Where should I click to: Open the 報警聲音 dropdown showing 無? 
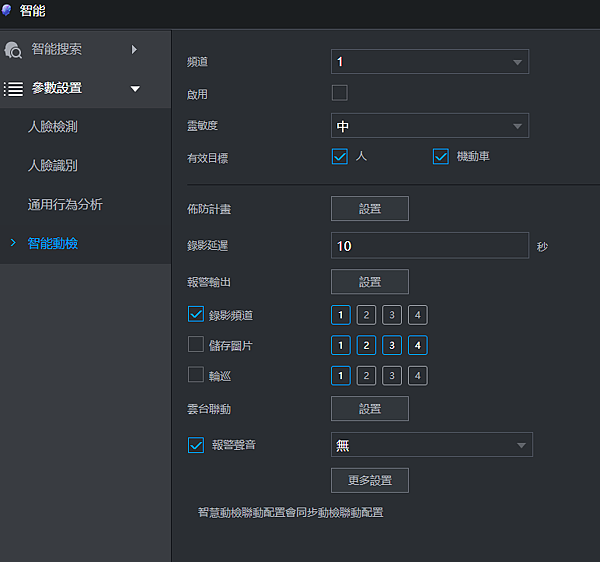click(432, 445)
